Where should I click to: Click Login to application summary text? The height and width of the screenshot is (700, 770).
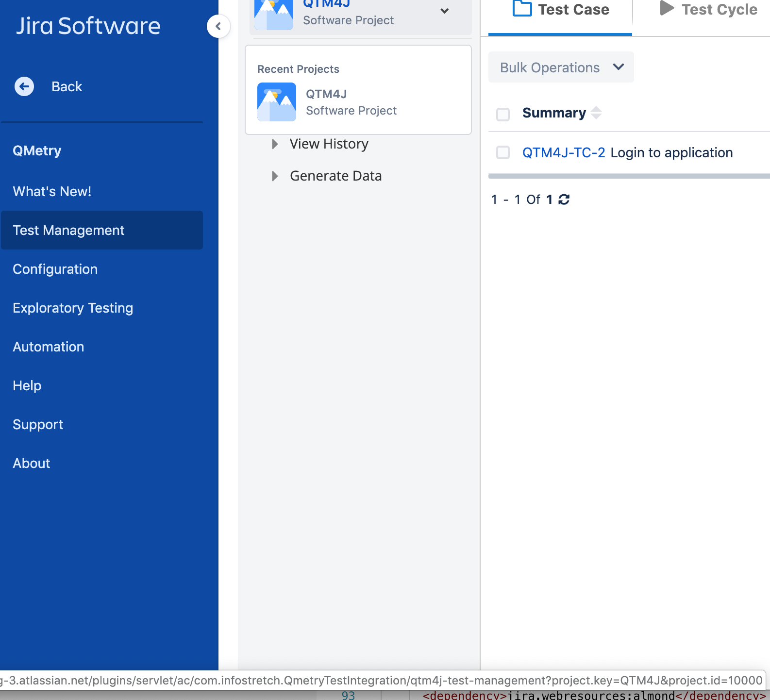click(x=671, y=152)
